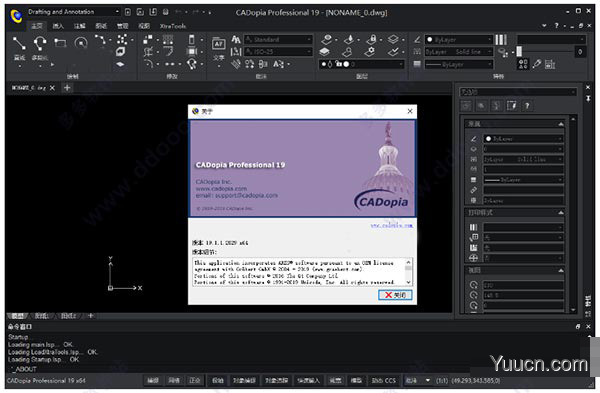Screen dimensions: 600x393
Task: Collapse the 打印样式 section in Properties palette
Action: pos(561,212)
